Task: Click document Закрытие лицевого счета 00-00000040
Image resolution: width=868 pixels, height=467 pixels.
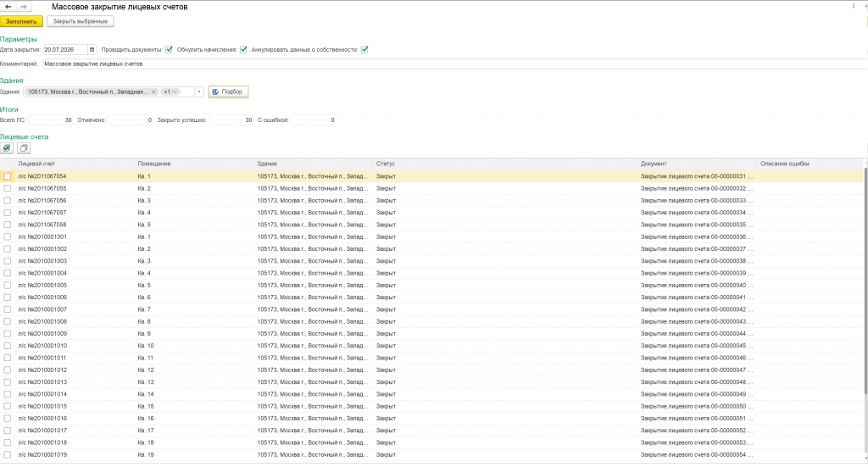Action: tap(697, 286)
